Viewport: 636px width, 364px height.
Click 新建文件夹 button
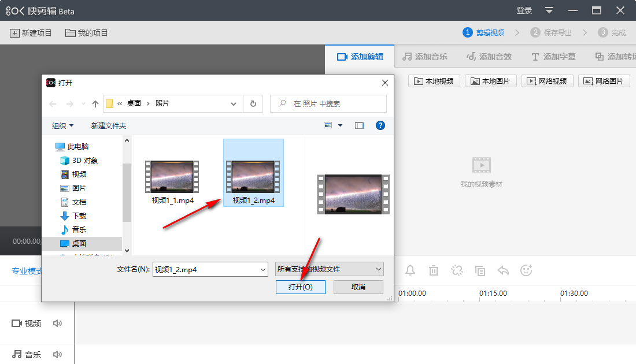tap(109, 125)
